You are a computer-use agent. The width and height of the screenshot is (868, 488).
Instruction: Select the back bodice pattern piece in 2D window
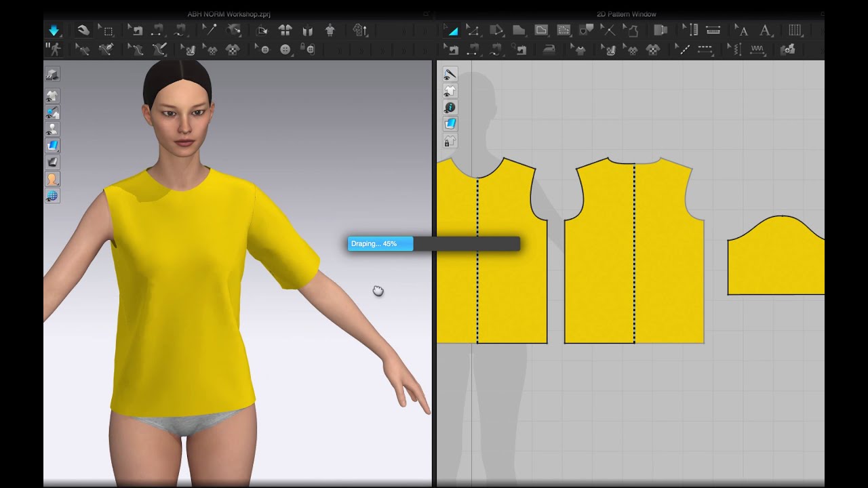[x=634, y=251]
